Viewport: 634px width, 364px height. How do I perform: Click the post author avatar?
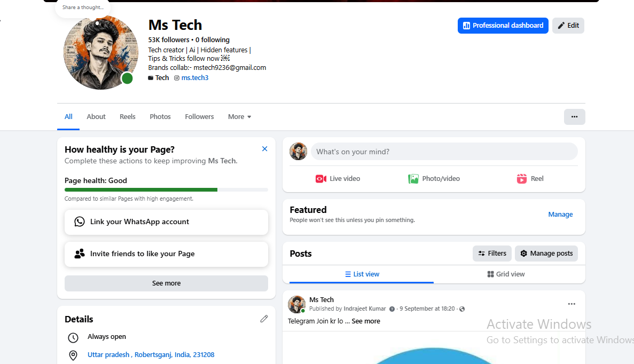tap(296, 304)
